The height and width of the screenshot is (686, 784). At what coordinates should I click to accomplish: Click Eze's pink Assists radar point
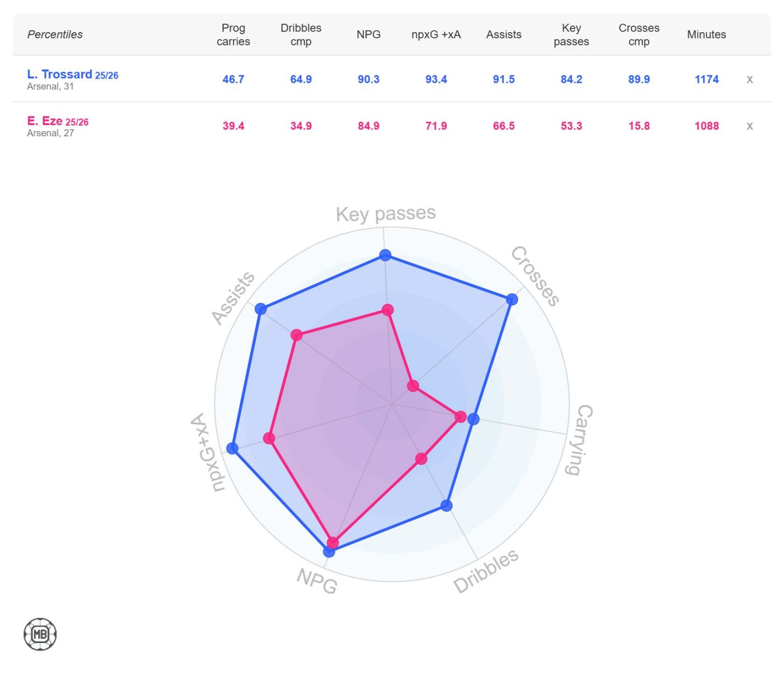(x=297, y=335)
